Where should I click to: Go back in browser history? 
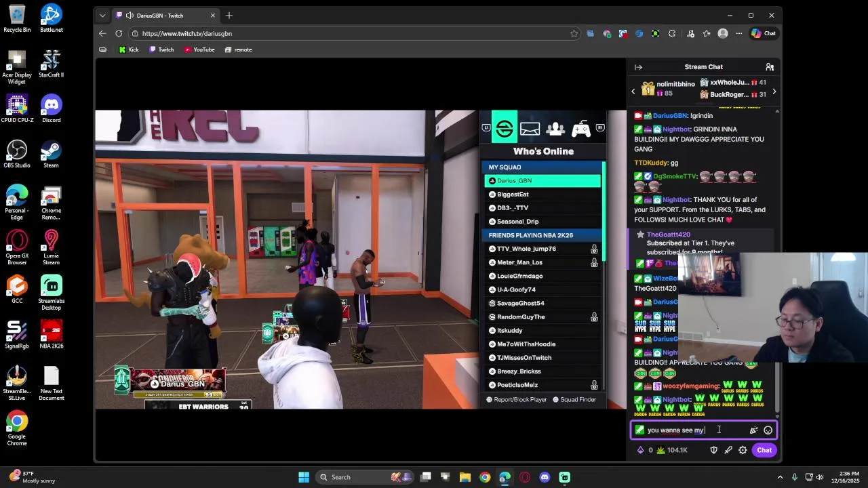tap(102, 33)
